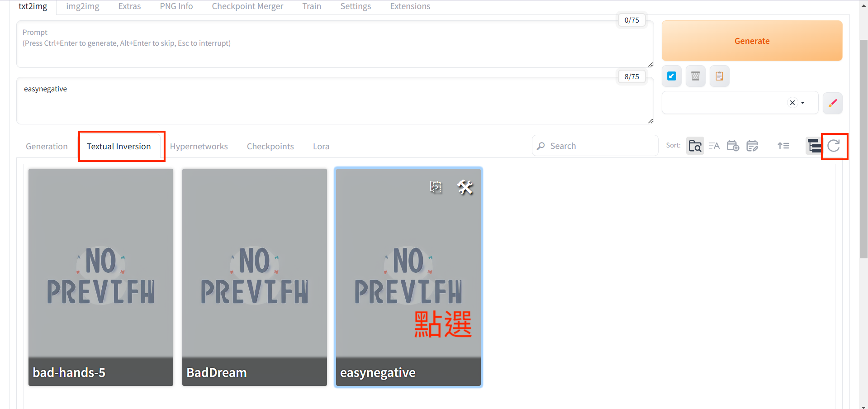
Task: Focus the Prompt text area
Action: (335, 44)
